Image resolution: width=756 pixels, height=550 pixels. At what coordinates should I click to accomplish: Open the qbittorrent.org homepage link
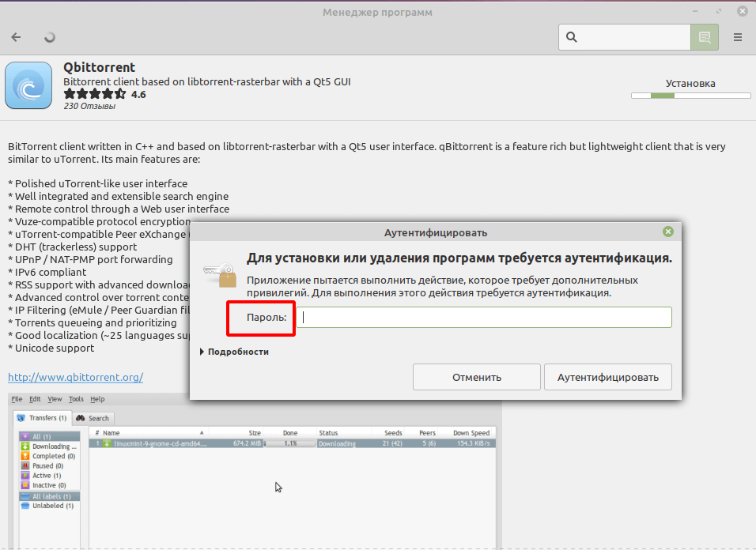point(76,377)
